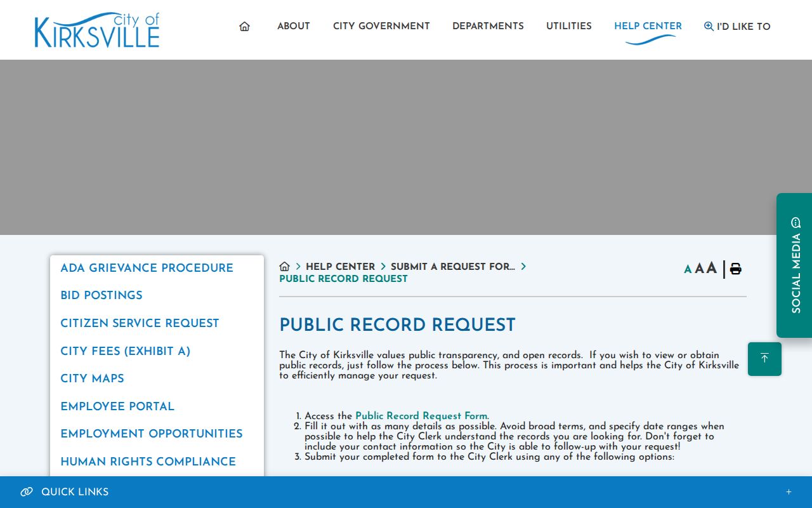This screenshot has height=508, width=812.
Task: Open Employee Portal sidebar link
Action: (x=117, y=406)
